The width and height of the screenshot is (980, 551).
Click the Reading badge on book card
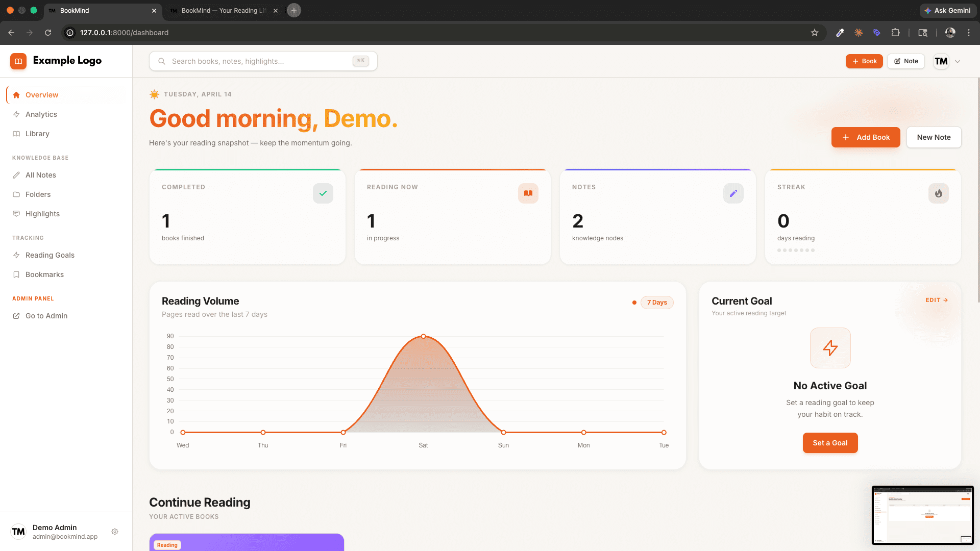[167, 545]
